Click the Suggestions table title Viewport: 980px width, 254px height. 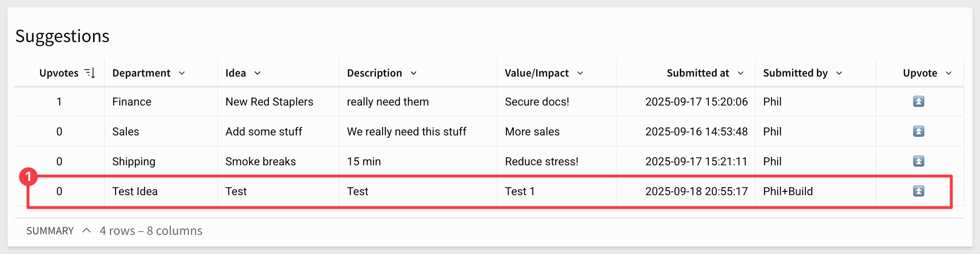point(62,36)
